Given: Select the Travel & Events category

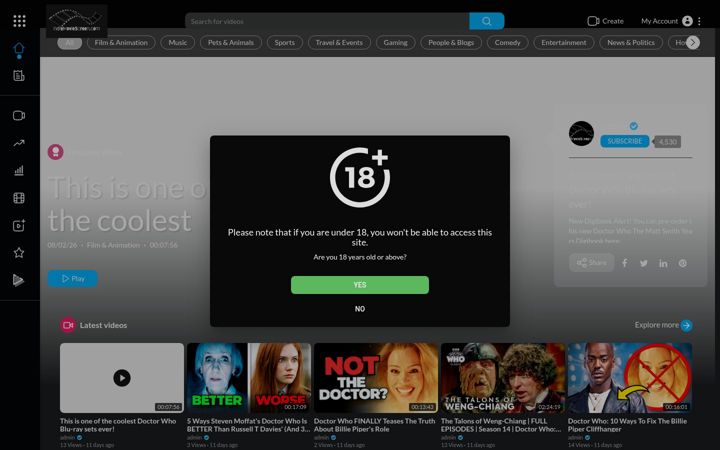Looking at the screenshot, I should click(339, 43).
